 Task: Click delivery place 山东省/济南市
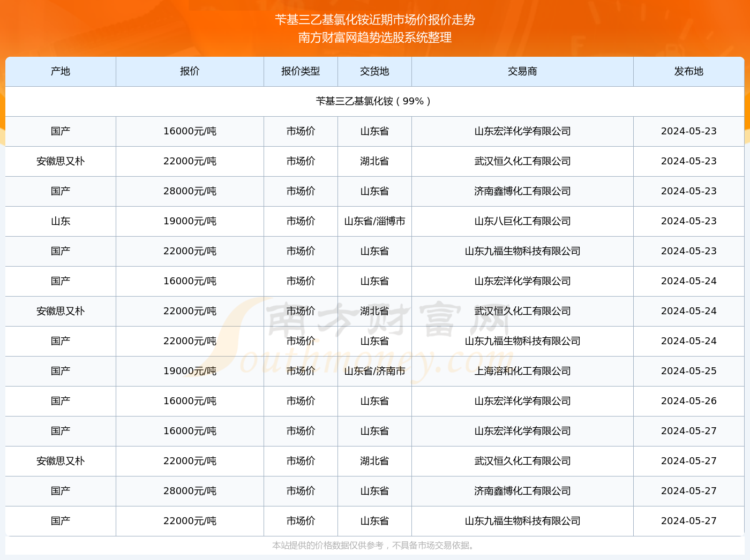point(374,371)
